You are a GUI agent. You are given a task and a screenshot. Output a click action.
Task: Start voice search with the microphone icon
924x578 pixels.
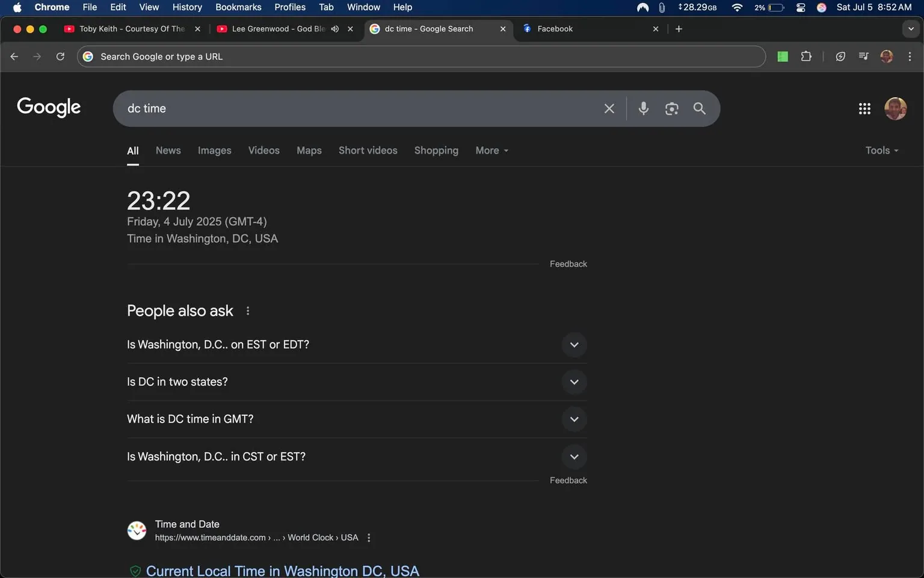(643, 108)
